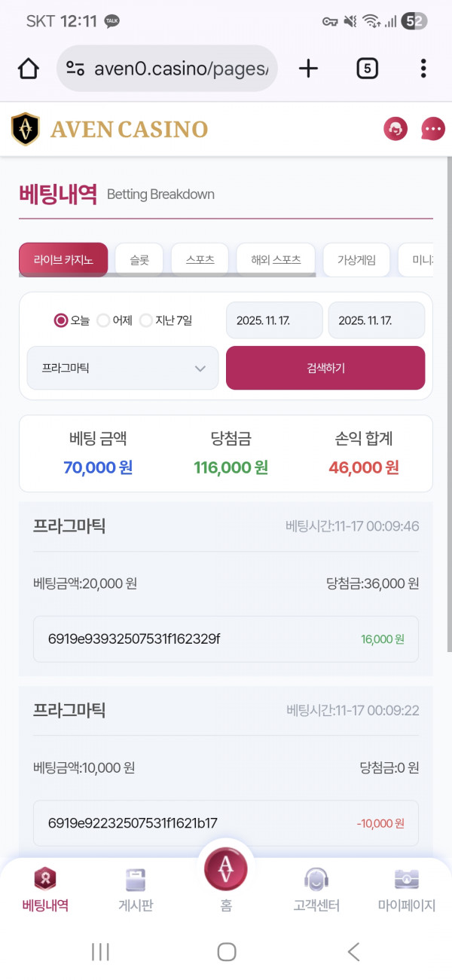Click the address bar showing aven0.casino
452x980 pixels.
166,68
